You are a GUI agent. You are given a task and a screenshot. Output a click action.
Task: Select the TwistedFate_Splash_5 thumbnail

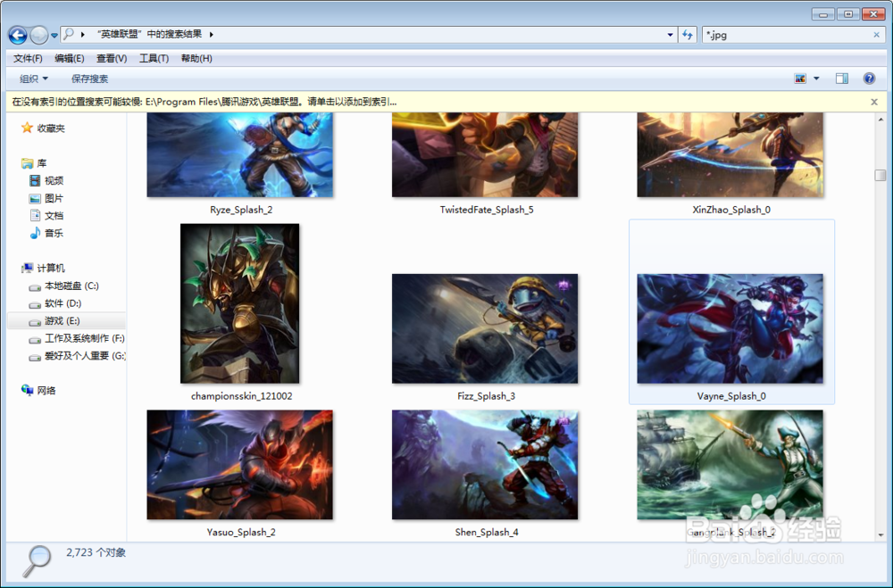(x=485, y=155)
